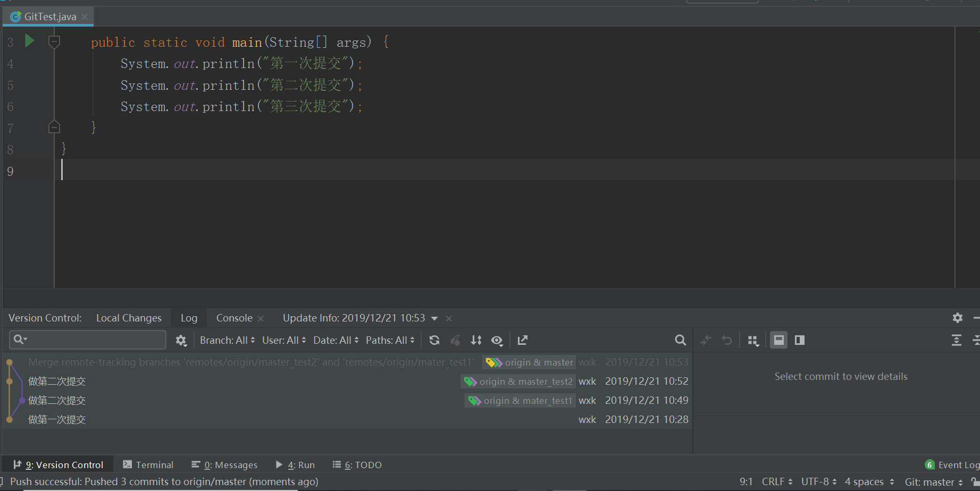Select the Merge remote-tracking branches commit
Viewport: 980px width, 491px height.
point(347,362)
